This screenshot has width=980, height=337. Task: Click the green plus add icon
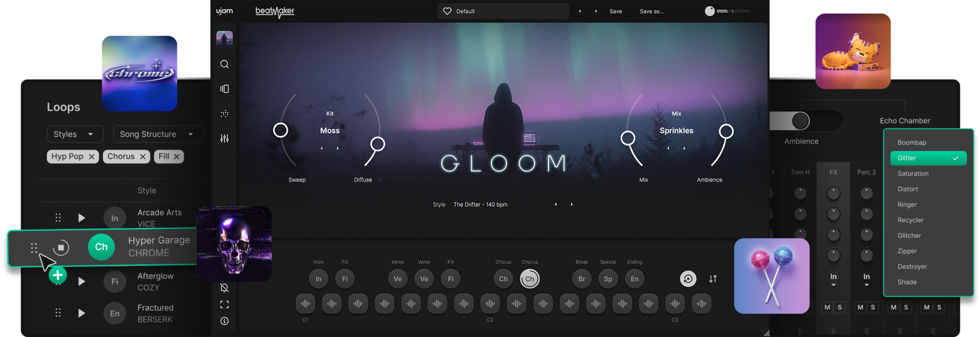click(57, 275)
